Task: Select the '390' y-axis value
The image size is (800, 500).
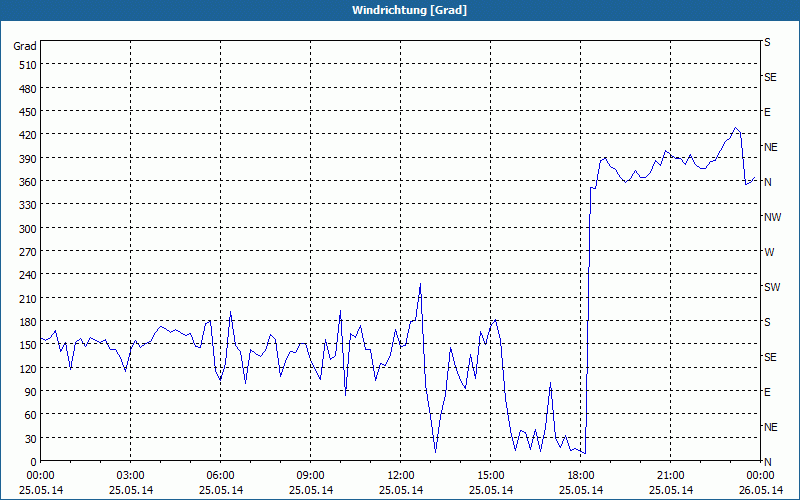Action: click(28, 159)
